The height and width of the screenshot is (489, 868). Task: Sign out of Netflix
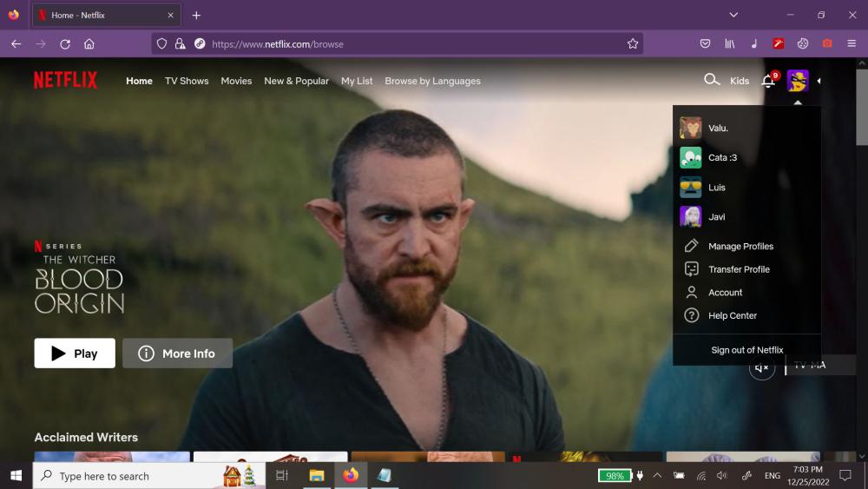click(746, 350)
